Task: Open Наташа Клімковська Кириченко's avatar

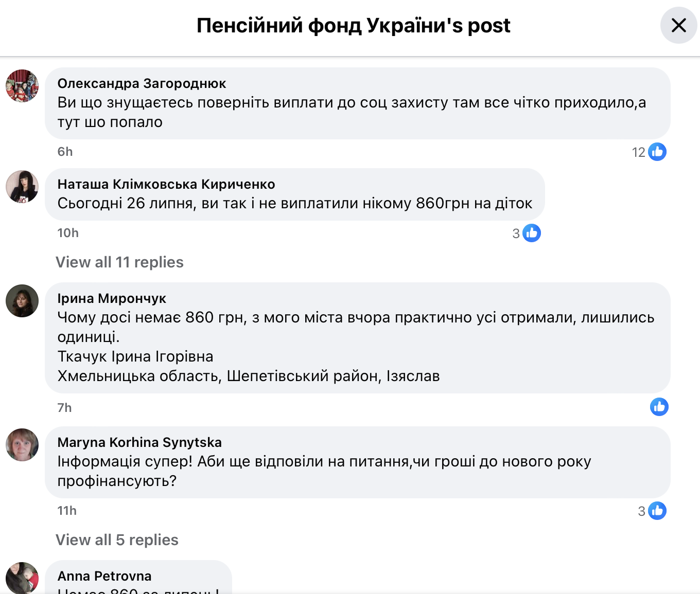Action: click(x=22, y=187)
